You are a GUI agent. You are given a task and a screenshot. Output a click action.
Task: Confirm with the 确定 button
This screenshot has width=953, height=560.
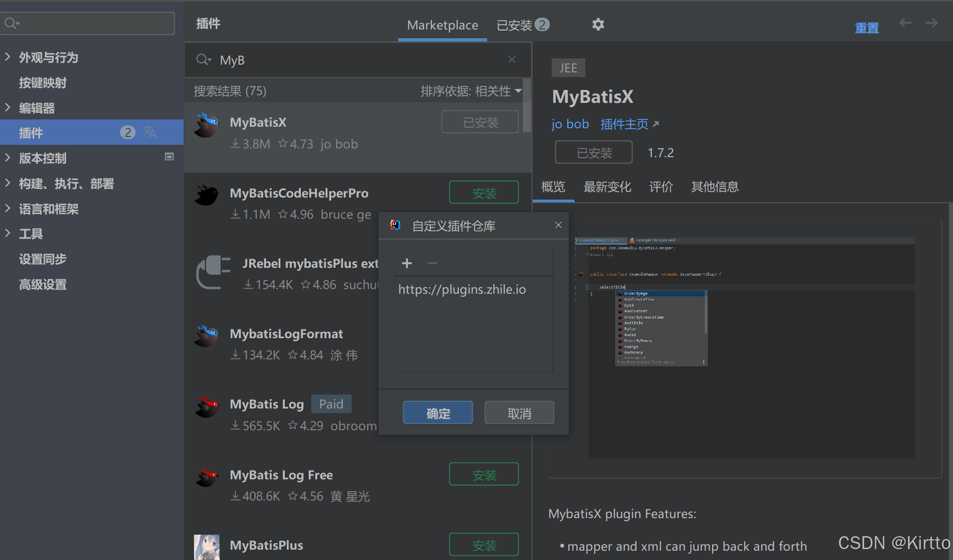click(x=438, y=413)
